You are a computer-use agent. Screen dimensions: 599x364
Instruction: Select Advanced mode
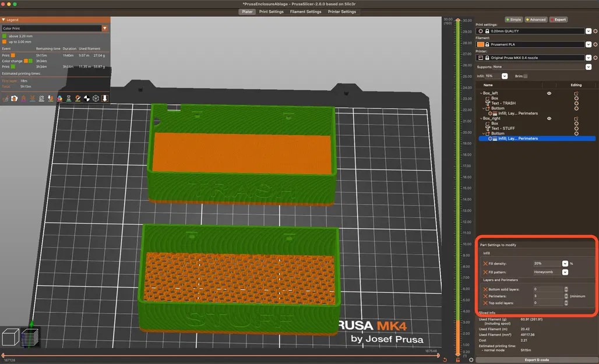[535, 19]
